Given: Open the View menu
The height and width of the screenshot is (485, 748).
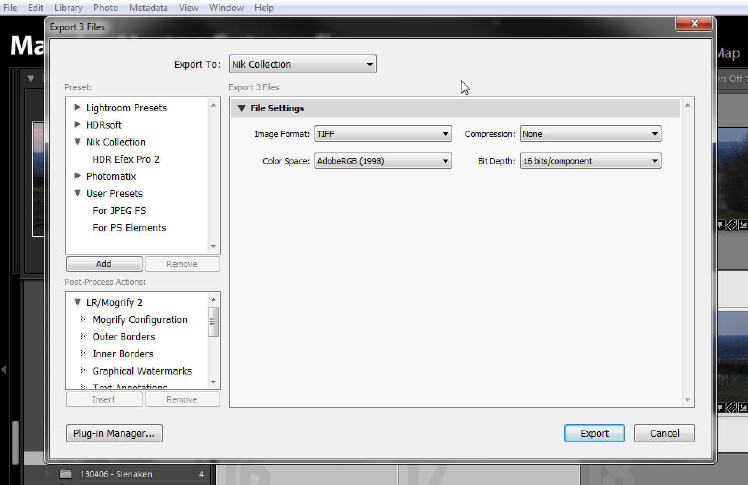Looking at the screenshot, I should (x=188, y=8).
